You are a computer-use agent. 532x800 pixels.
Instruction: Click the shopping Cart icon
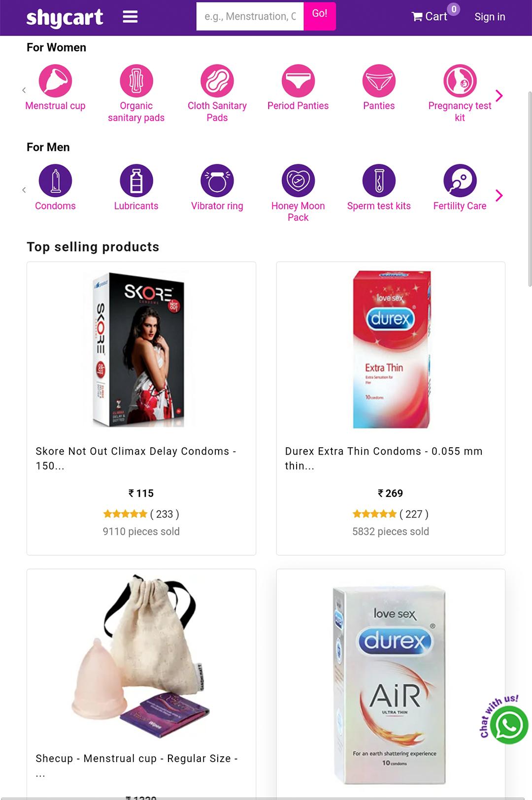click(x=417, y=17)
